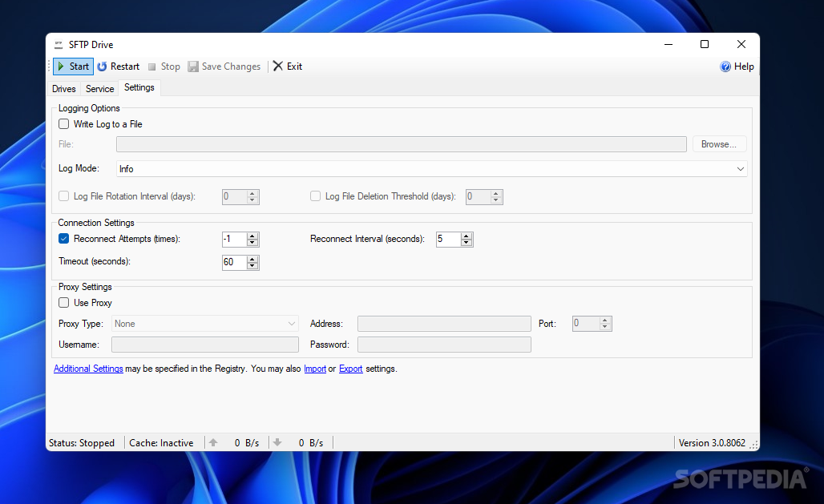Increase Reconnect Interval seconds with up arrow
Screen dimensions: 824x504
click(467, 236)
